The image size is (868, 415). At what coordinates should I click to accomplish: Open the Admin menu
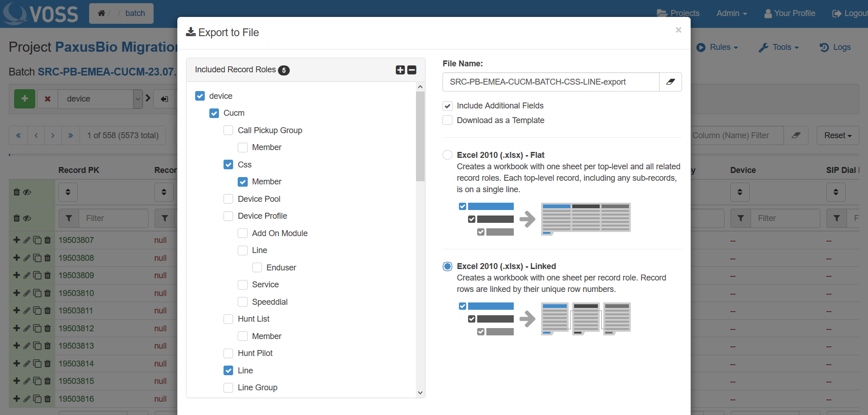[731, 13]
